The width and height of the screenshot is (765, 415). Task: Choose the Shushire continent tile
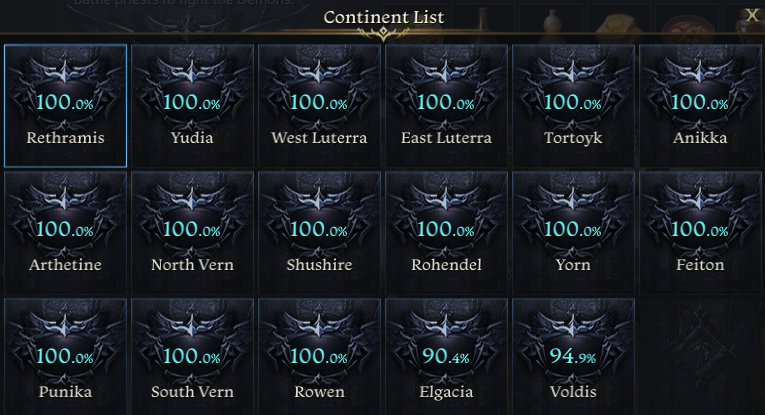pyautogui.click(x=319, y=233)
